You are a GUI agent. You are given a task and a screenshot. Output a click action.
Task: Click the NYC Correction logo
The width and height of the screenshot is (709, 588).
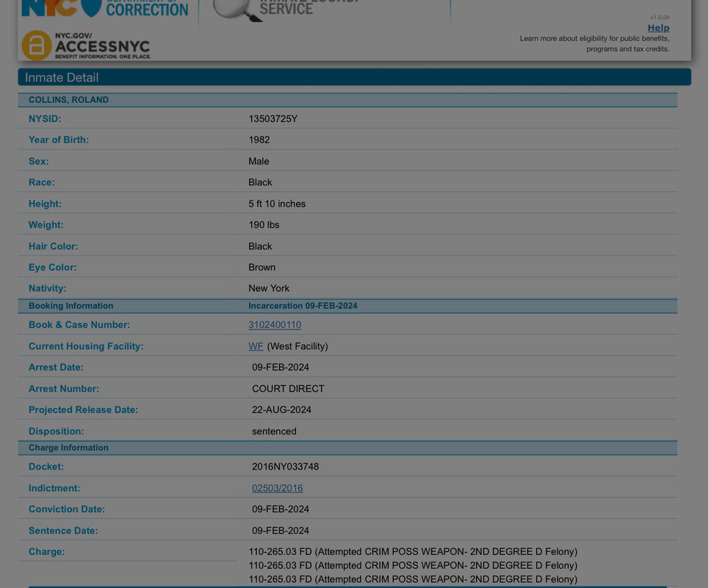[x=105, y=9]
